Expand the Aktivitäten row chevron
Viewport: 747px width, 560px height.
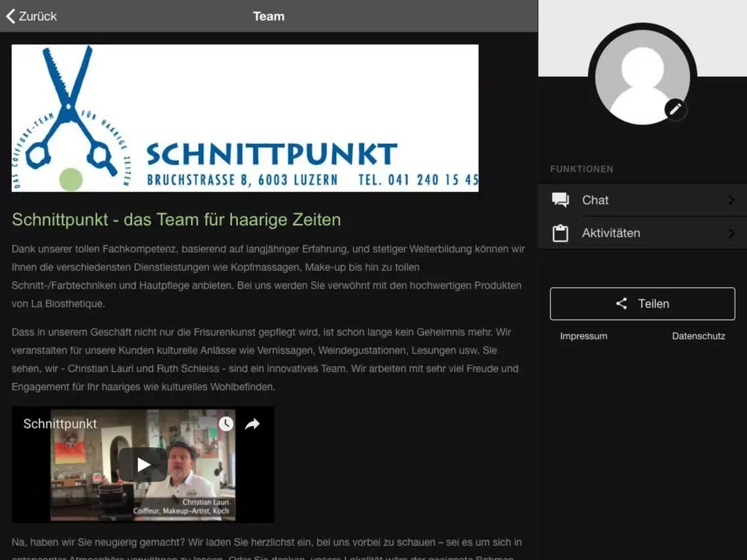click(x=732, y=233)
